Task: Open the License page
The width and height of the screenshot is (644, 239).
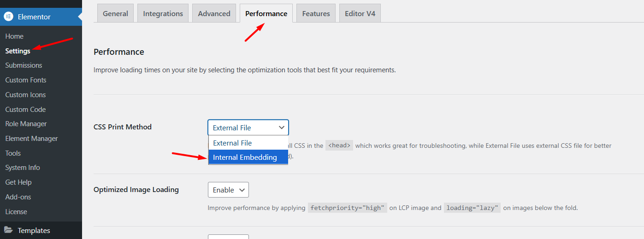Action: [x=16, y=212]
